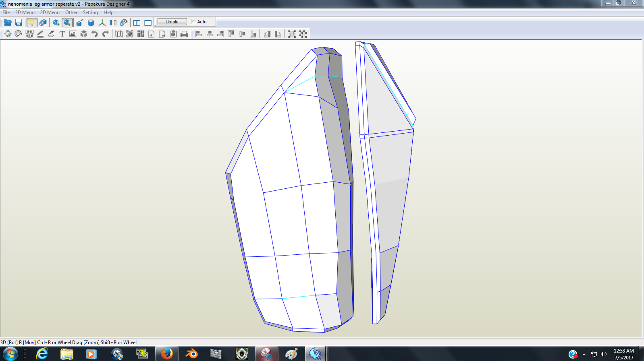
Task: Click the Open file folder icon
Action: tap(8, 23)
